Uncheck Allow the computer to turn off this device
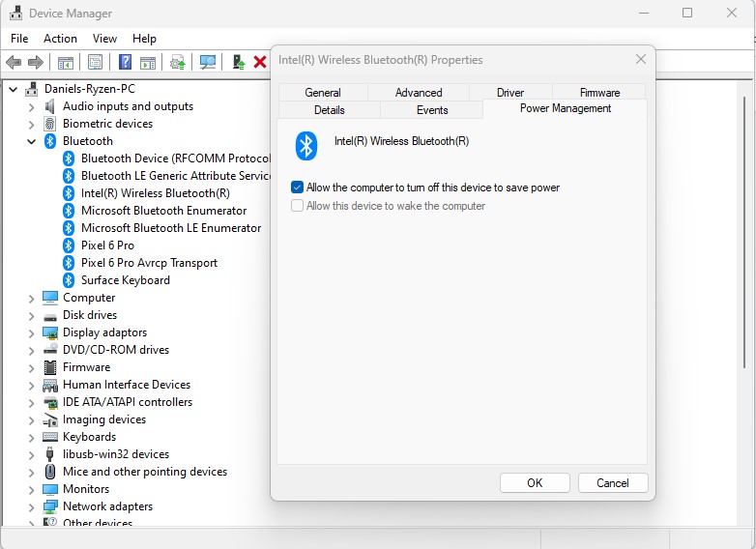The height and width of the screenshot is (549, 756). click(x=297, y=188)
